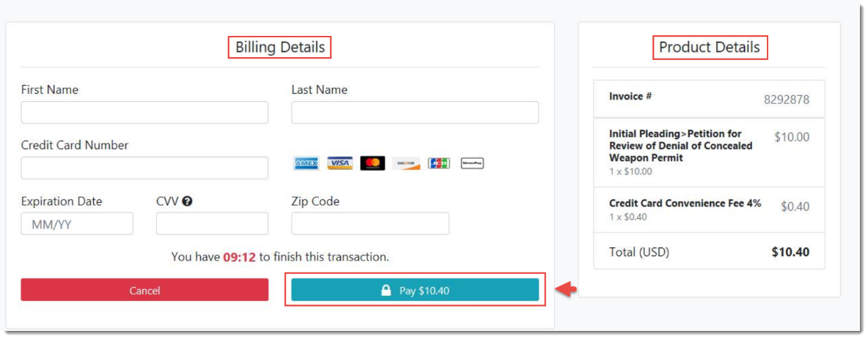Screen dimensions: 868x339
Task: Click the Credit Card Convenience Fee line
Action: pyautogui.click(x=709, y=209)
